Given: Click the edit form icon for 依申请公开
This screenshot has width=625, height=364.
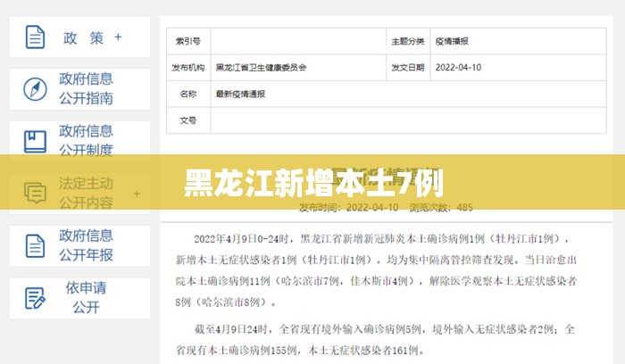Looking at the screenshot, I should tap(35, 298).
